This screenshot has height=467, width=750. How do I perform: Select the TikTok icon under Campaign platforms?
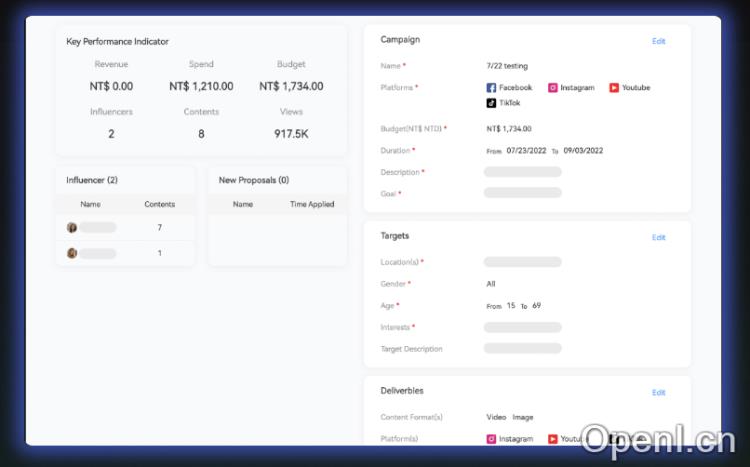pyautogui.click(x=491, y=103)
